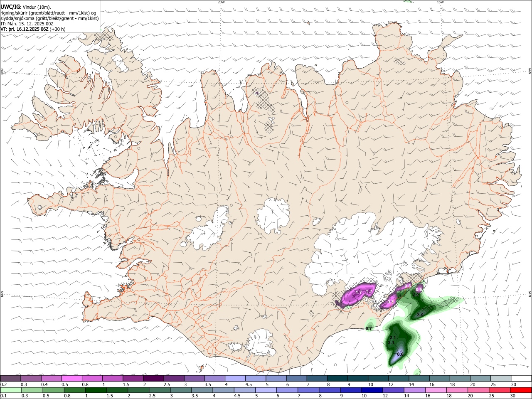This screenshot has height=399, width=532.
Task: Click the crimson 25 swatch, lower scale
Action: [500, 390]
